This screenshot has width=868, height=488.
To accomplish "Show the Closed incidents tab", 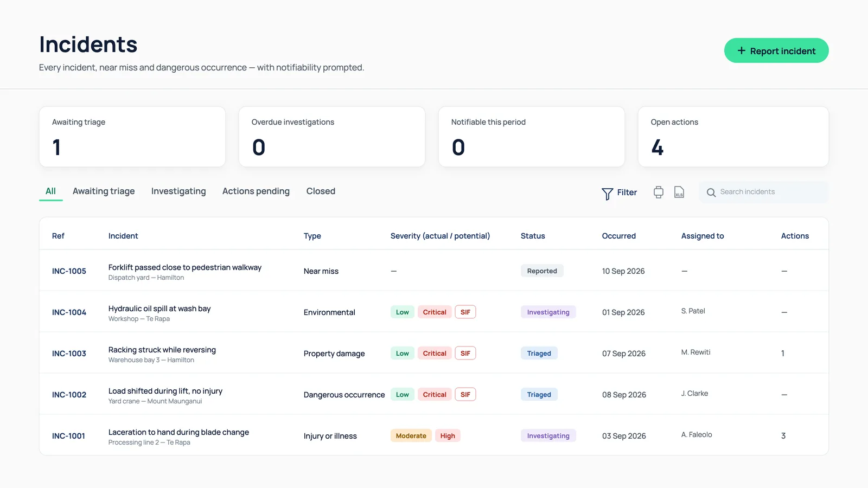I will click(321, 191).
